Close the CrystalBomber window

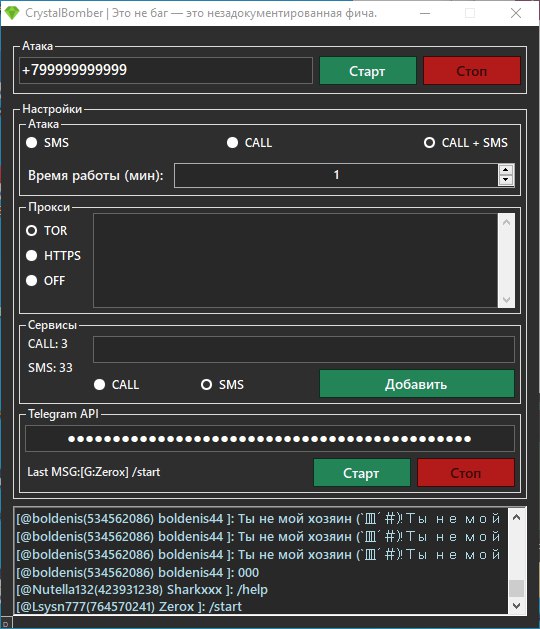tap(516, 13)
